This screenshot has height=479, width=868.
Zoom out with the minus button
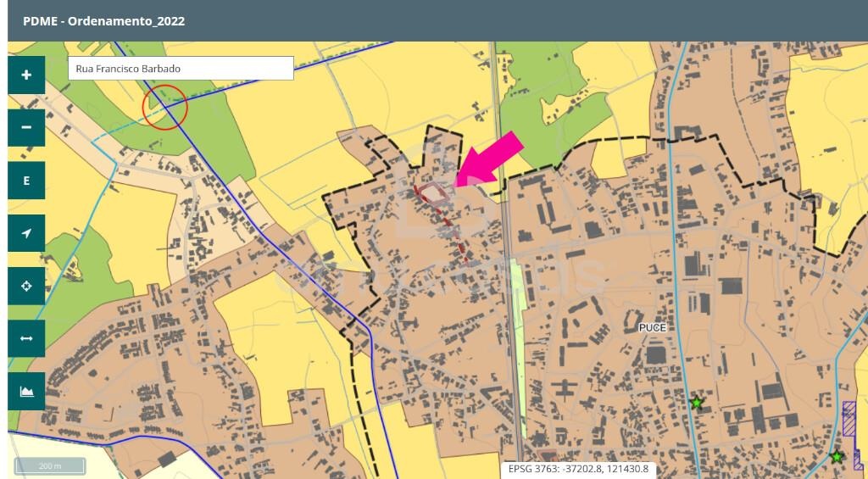tap(26, 127)
